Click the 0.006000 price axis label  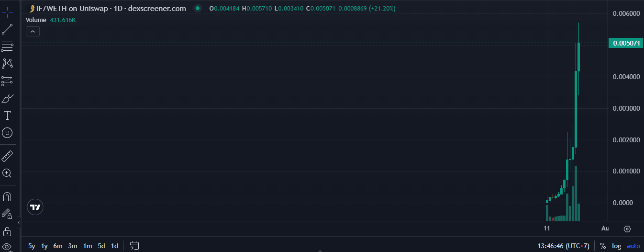coord(626,13)
